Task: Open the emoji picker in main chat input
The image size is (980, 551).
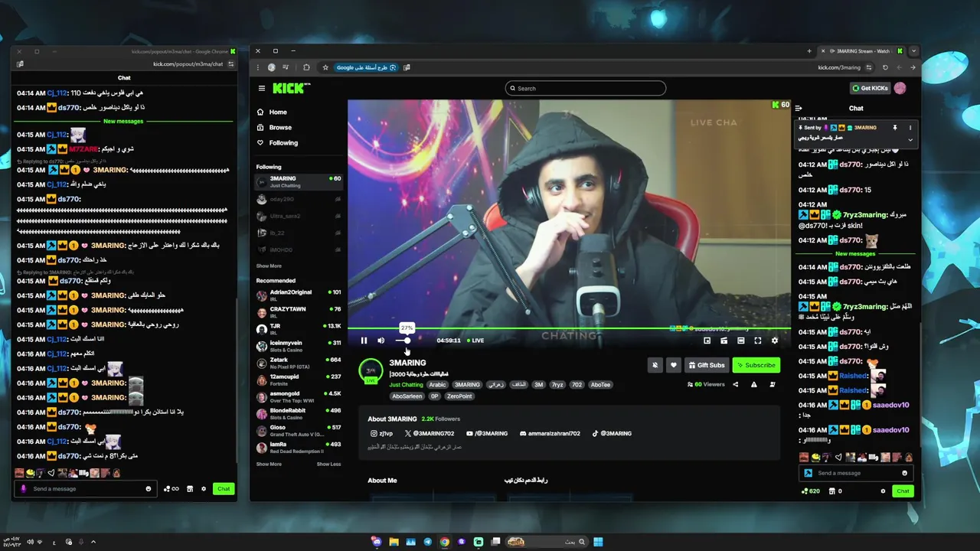Action: coord(904,473)
